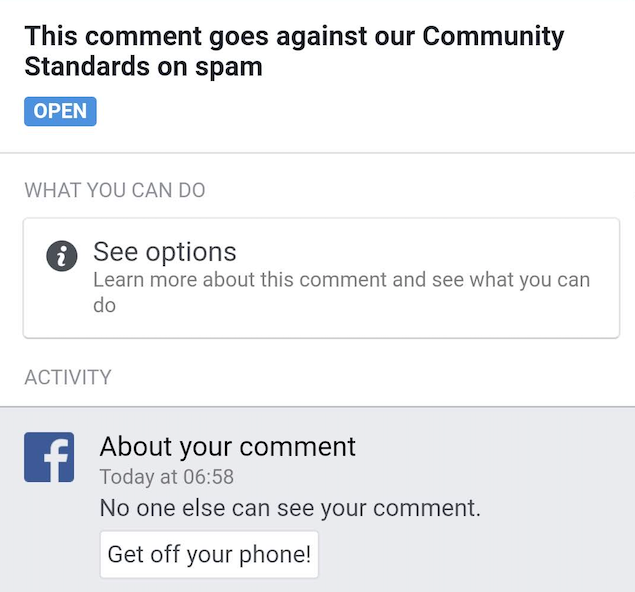Click the 'Today at 06:58' timestamp
This screenshot has width=635, height=592.
click(167, 477)
